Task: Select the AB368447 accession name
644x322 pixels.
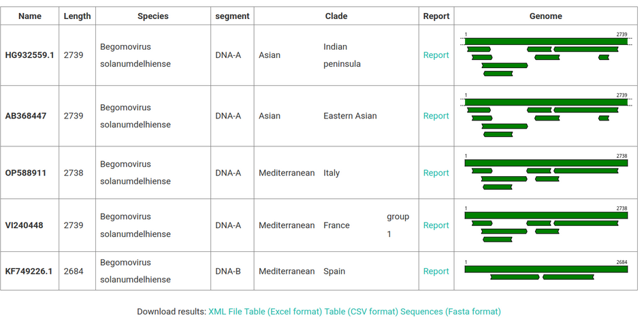Action: click(x=26, y=116)
